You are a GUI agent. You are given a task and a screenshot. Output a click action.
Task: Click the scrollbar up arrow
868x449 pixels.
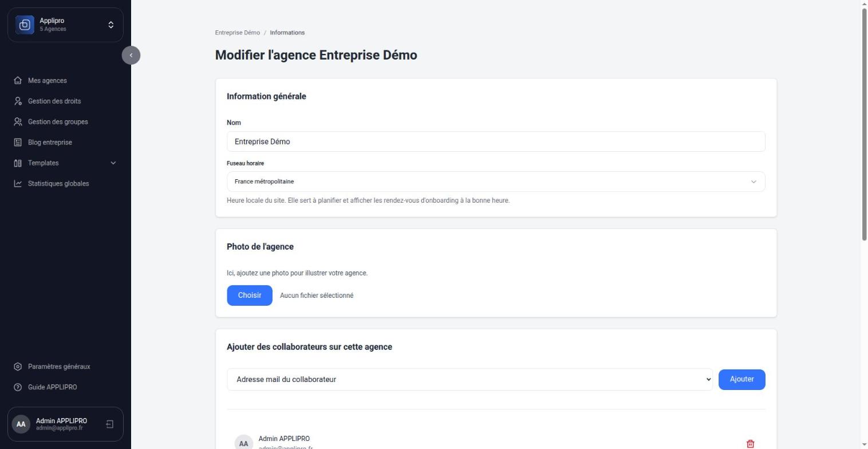pos(864,4)
